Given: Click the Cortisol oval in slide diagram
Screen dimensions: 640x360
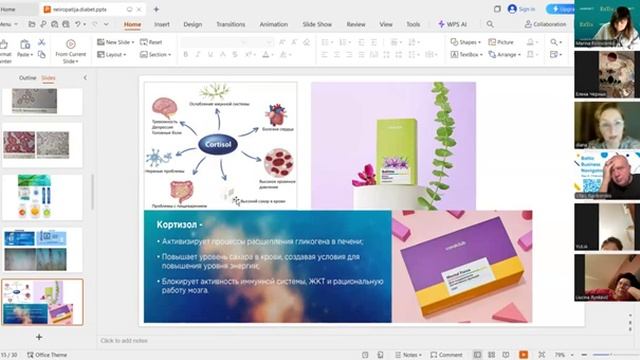Looking at the screenshot, I should (x=218, y=144).
